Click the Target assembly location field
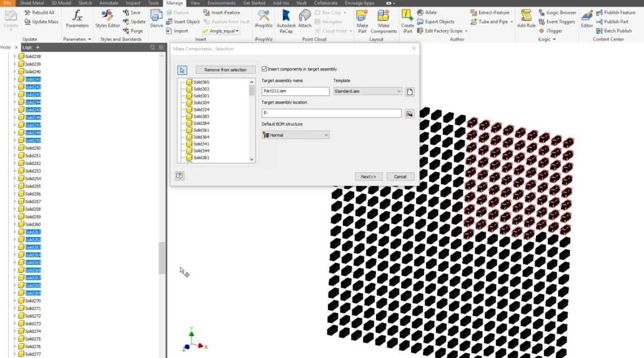This screenshot has height=358, width=644. [331, 113]
